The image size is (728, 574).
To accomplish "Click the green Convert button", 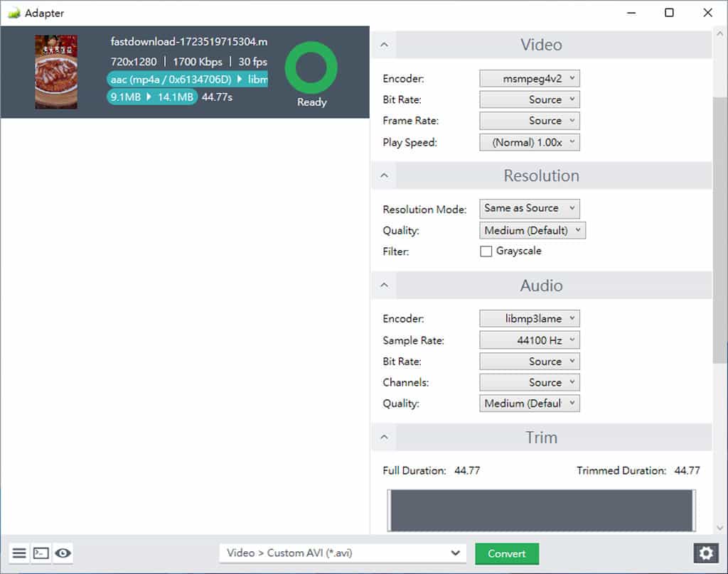I will pyautogui.click(x=506, y=553).
